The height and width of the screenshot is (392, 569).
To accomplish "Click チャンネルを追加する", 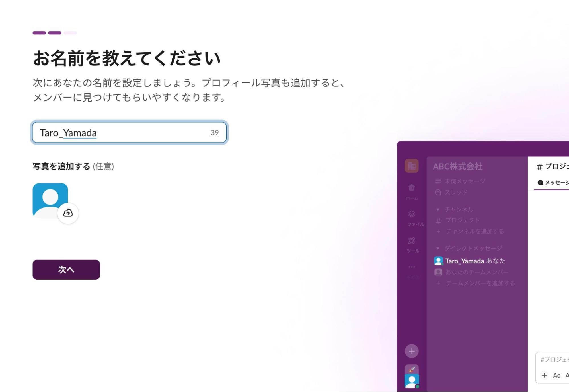I will [470, 231].
